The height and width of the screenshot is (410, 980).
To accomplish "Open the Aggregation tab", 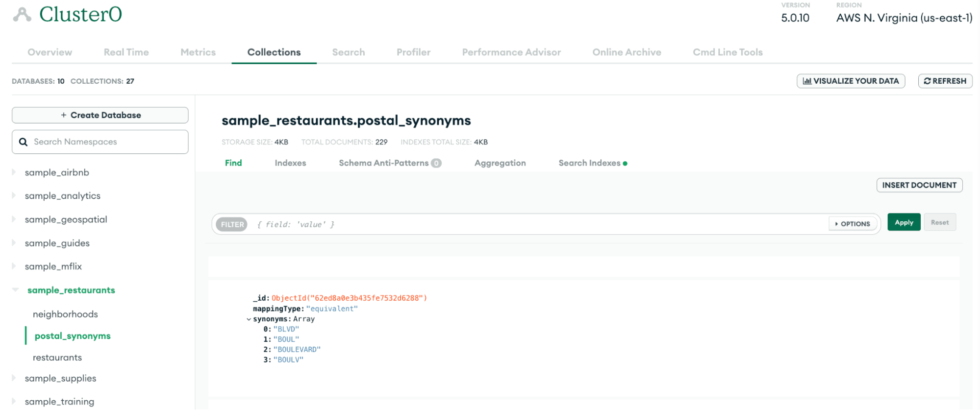I will tap(500, 163).
